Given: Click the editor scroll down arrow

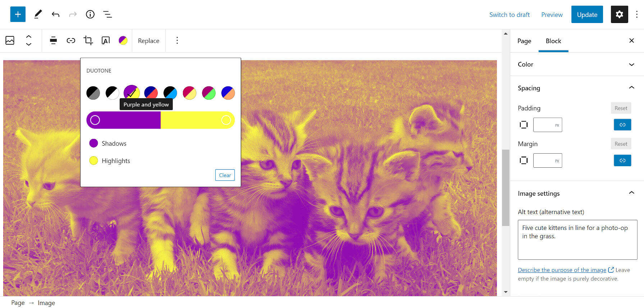Looking at the screenshot, I should point(506,292).
